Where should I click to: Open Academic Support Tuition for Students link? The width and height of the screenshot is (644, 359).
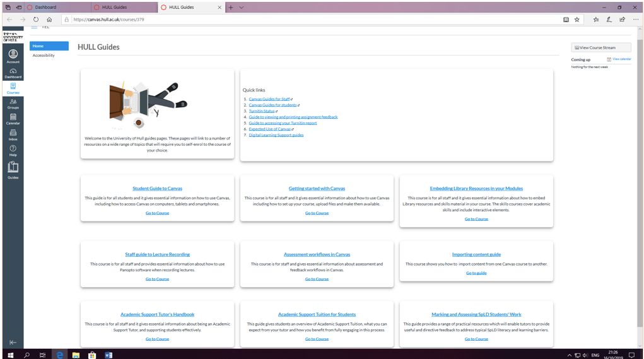tap(317, 315)
